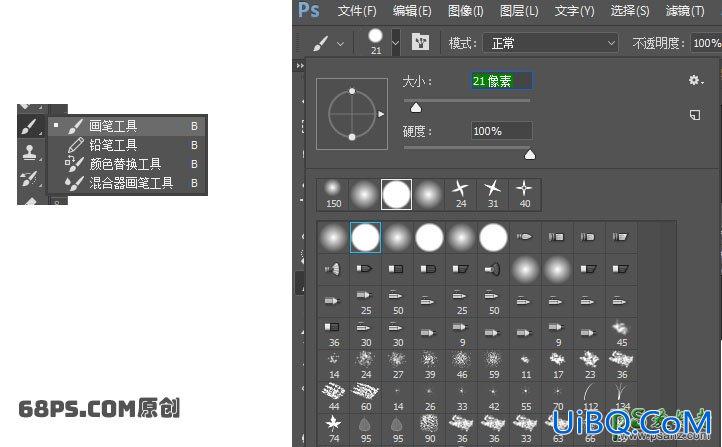Select chalk brush labeled 23
The image size is (722, 447).
tap(590, 365)
